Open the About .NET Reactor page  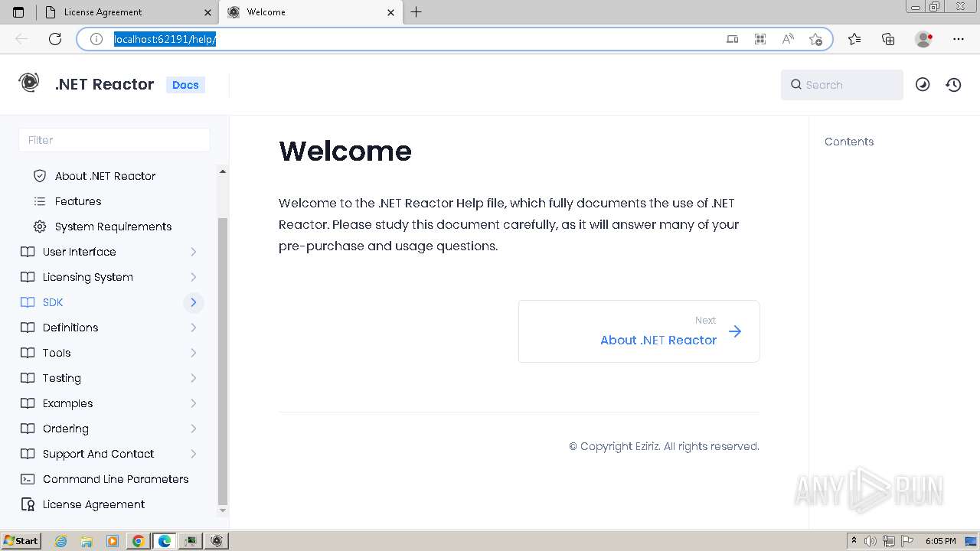tap(105, 176)
